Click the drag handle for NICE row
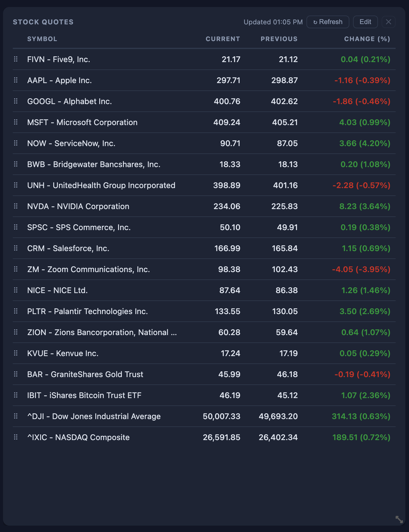 [16, 290]
